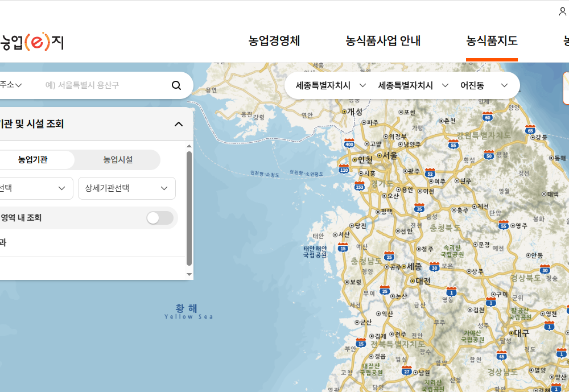The width and height of the screenshot is (569, 392).
Task: Open the marker beside 세종
Action: (404, 265)
